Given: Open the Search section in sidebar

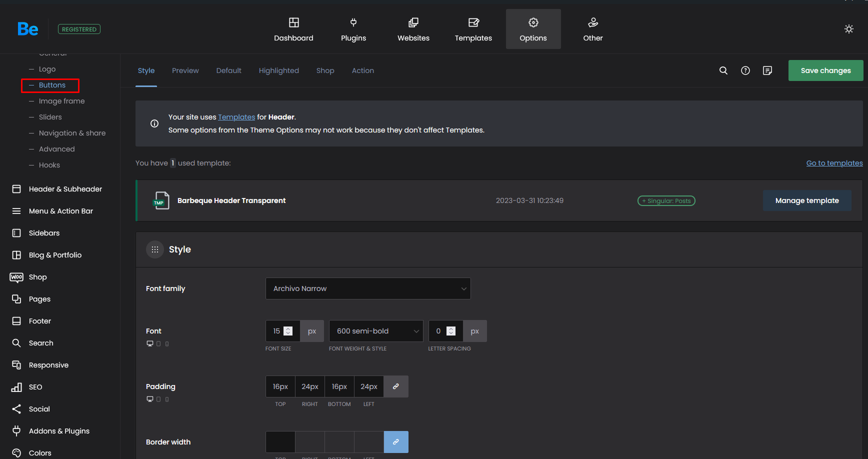Looking at the screenshot, I should tap(41, 343).
